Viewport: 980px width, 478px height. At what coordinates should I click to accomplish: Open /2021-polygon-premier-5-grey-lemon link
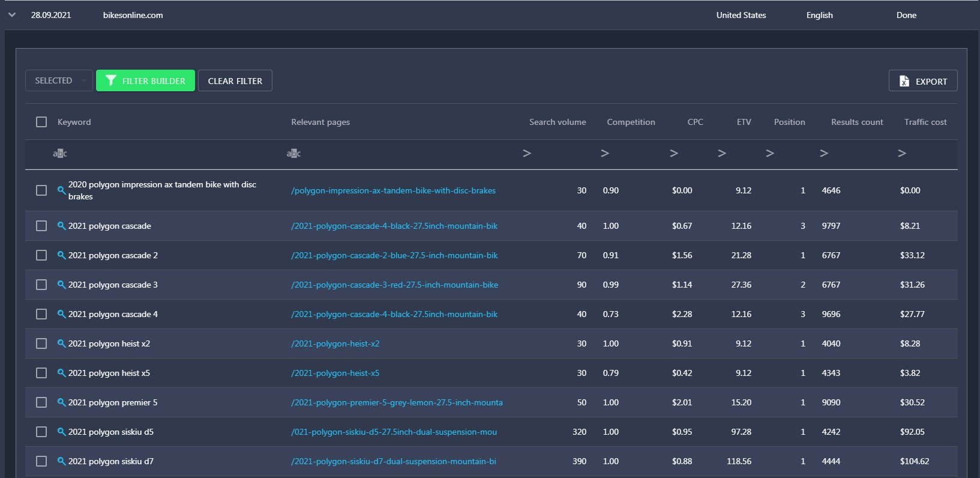click(x=397, y=402)
